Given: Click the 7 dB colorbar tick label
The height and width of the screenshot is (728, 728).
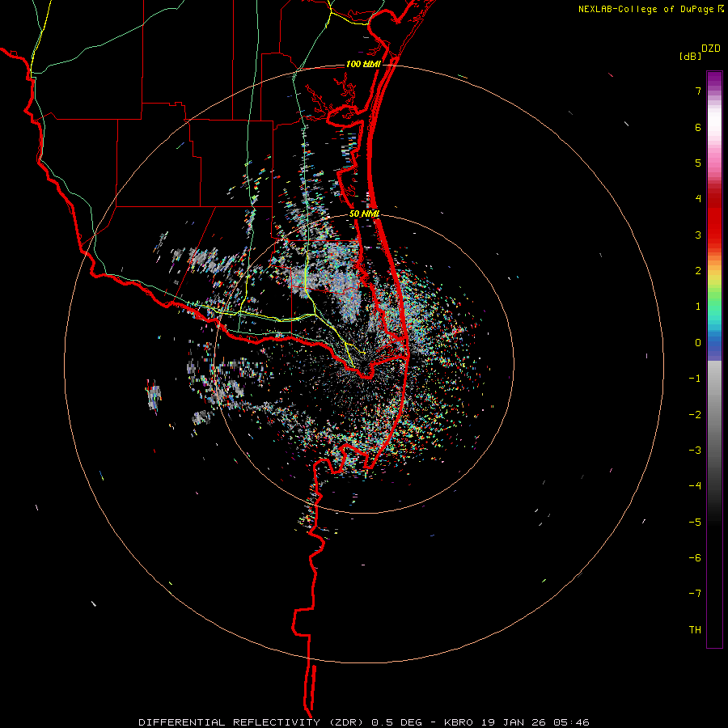Looking at the screenshot, I should (698, 91).
